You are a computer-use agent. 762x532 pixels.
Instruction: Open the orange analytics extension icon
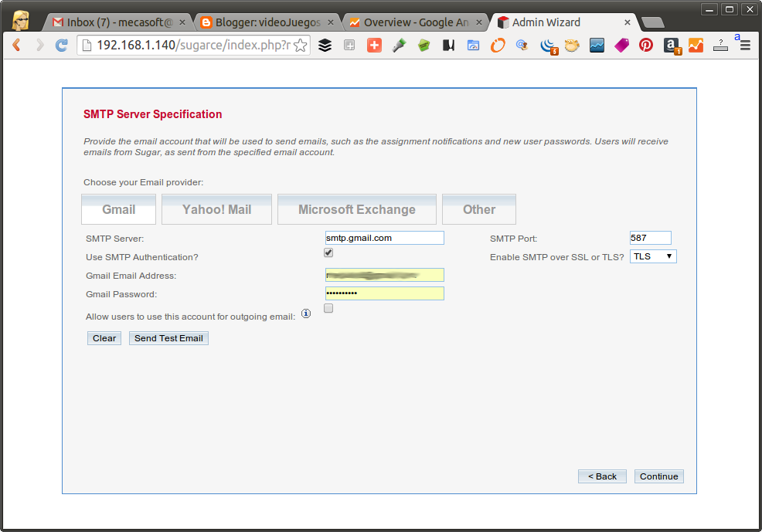pos(695,46)
